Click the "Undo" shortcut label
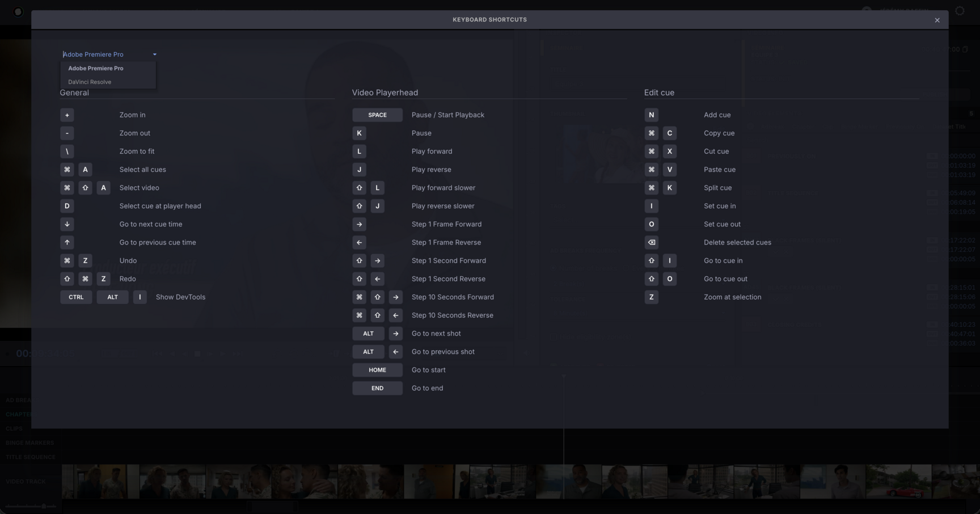980x514 pixels. coord(128,260)
